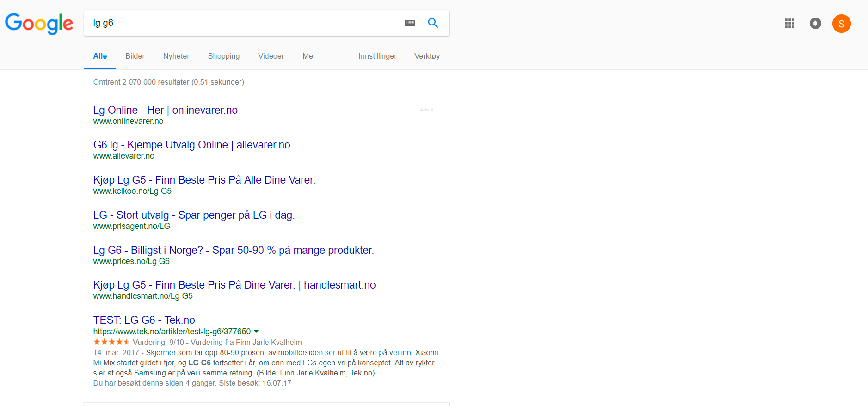Open the handlesmart.no Lg G5 result
868x406 pixels.
234,285
